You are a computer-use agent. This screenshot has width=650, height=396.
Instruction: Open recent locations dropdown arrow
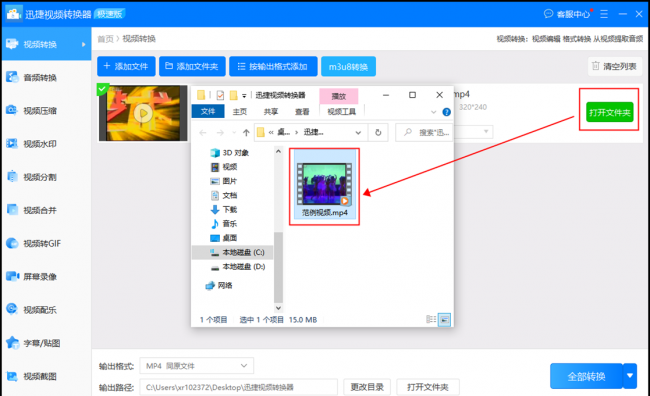[x=234, y=133]
